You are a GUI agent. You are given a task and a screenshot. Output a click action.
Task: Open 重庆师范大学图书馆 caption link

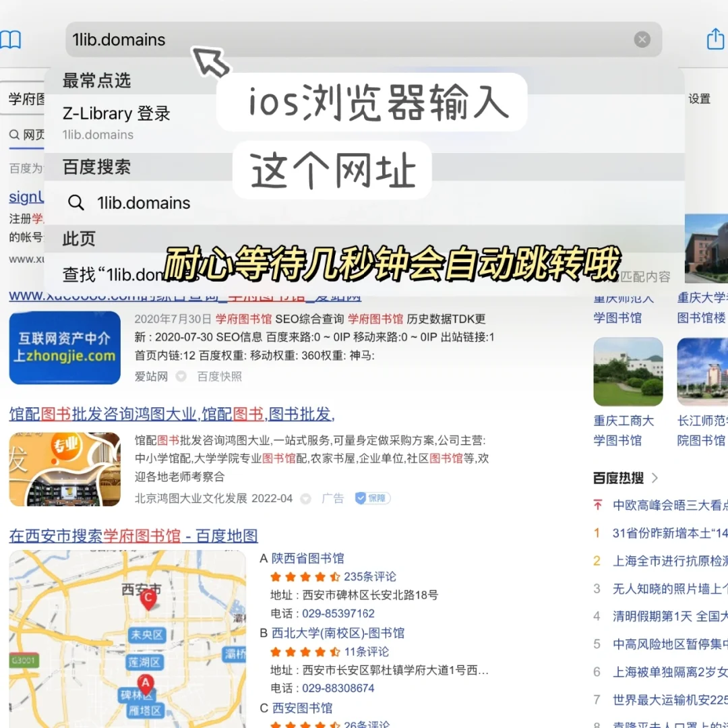(624, 308)
